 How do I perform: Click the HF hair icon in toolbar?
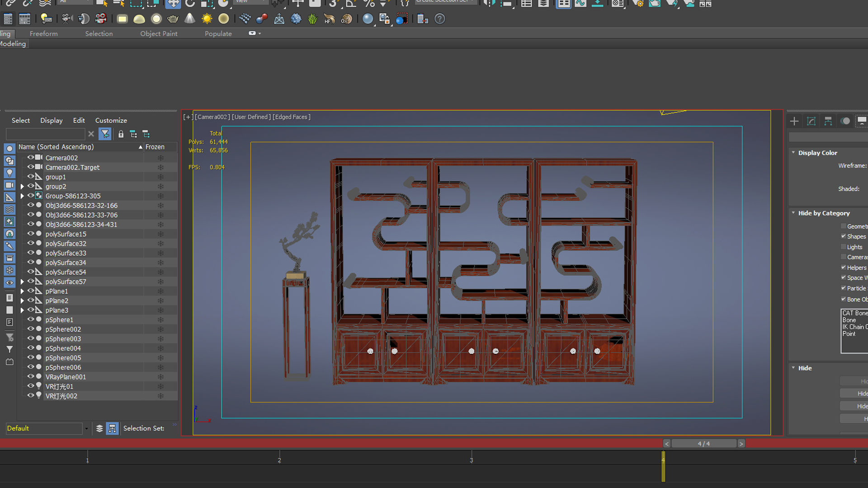click(x=330, y=19)
